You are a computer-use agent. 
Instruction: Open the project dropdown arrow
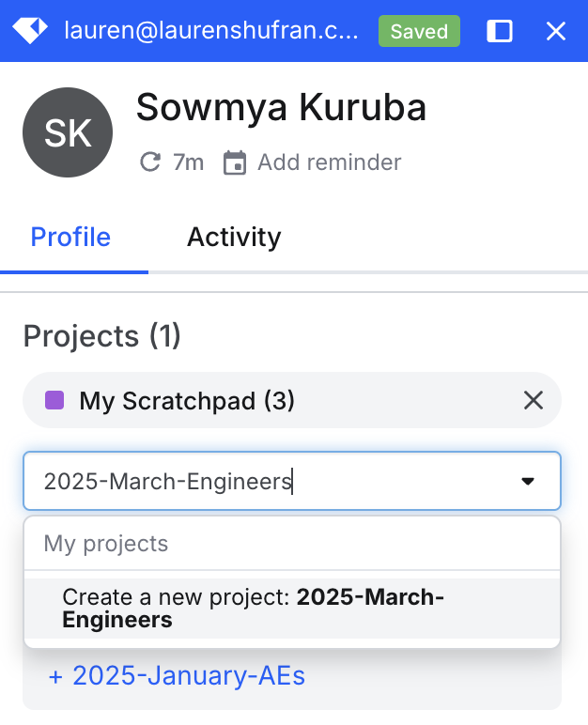528,482
